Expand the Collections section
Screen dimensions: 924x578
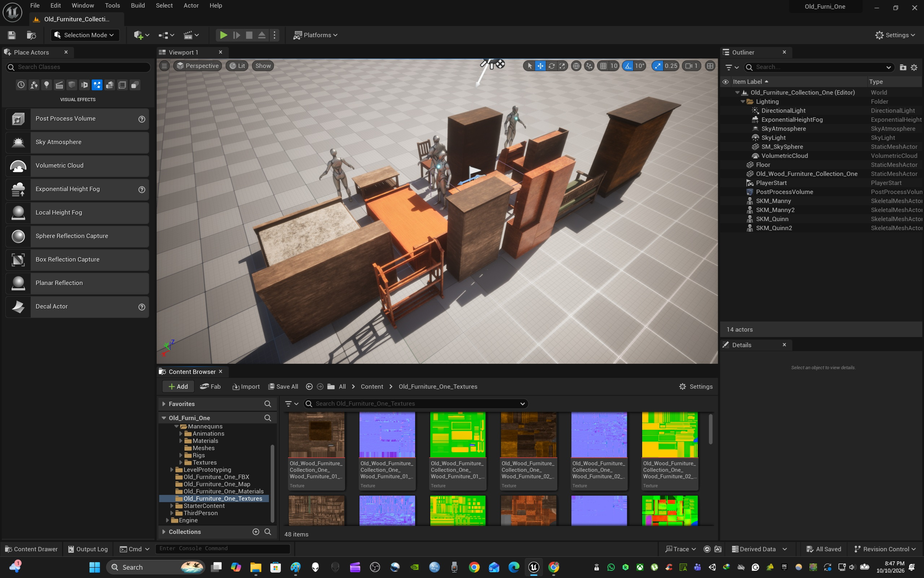coord(164,532)
